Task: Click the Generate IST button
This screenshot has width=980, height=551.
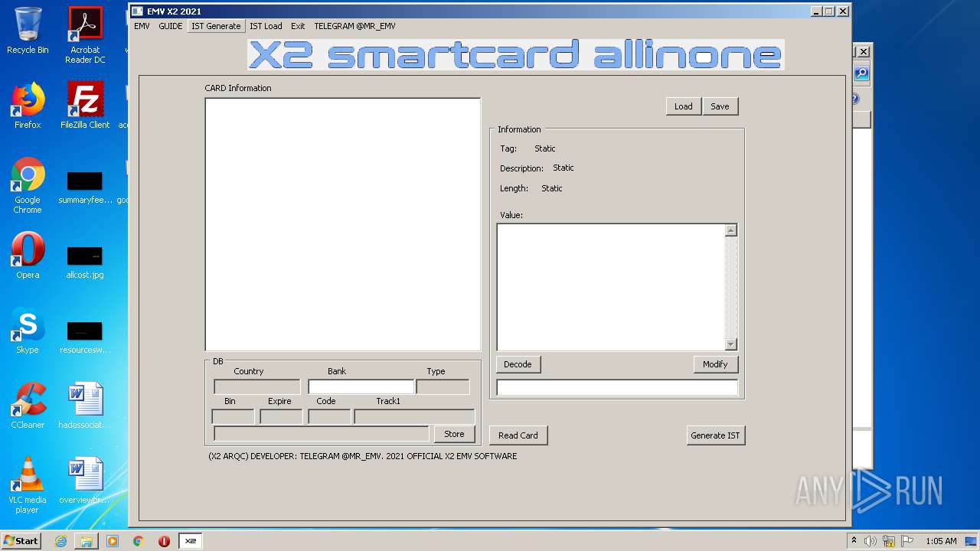Action: (715, 435)
